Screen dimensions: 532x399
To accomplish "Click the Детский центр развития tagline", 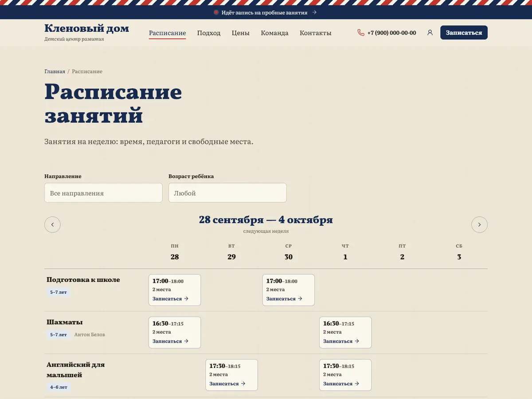I will tap(74, 39).
